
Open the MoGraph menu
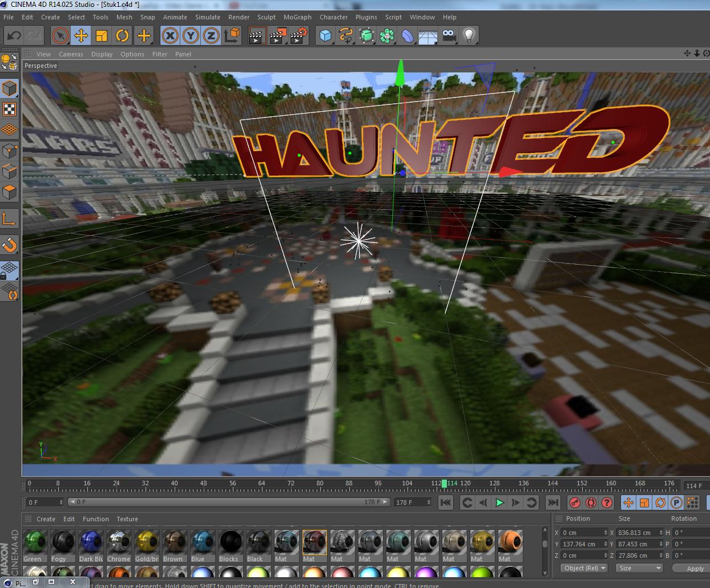[297, 17]
